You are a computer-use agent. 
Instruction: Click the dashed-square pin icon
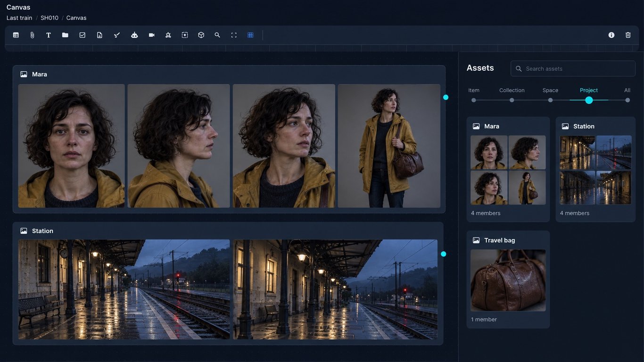coord(185,35)
